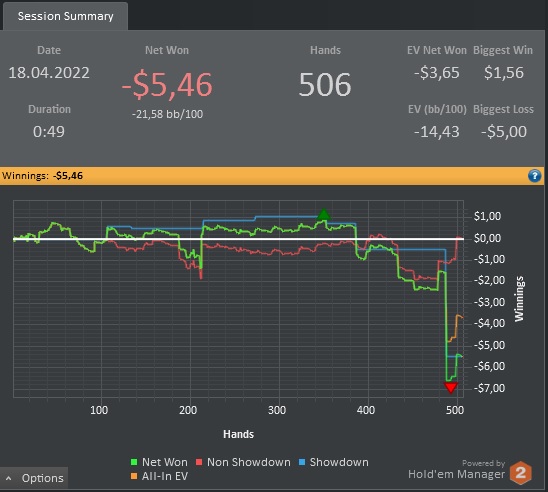Click the Showdown legend label
Screen dimensions: 548x492
tap(339, 462)
